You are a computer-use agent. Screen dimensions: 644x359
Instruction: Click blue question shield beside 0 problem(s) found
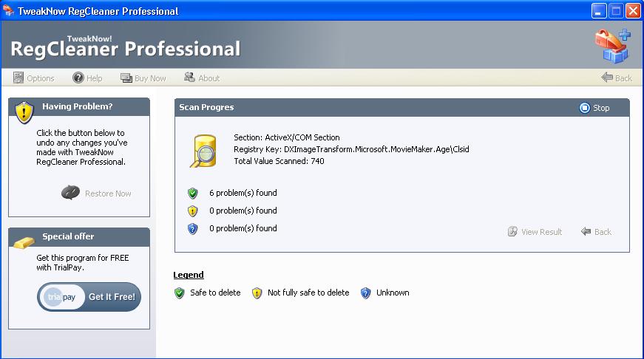tap(193, 228)
